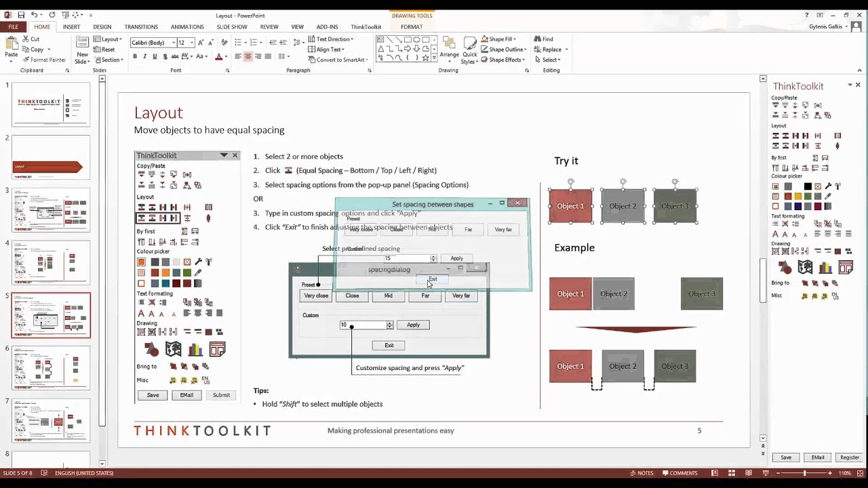
Task: Open the map icon in ThinkToolkit pane
Action: [x=805, y=267]
